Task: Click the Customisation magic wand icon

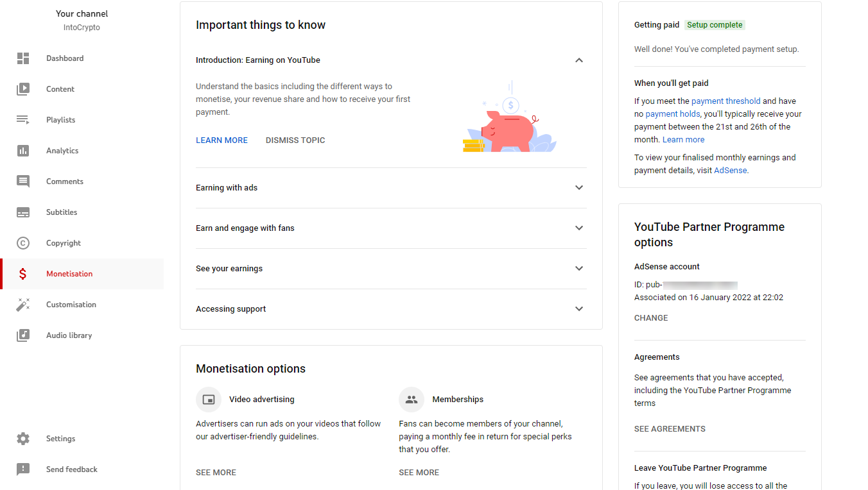Action: pos(23,305)
